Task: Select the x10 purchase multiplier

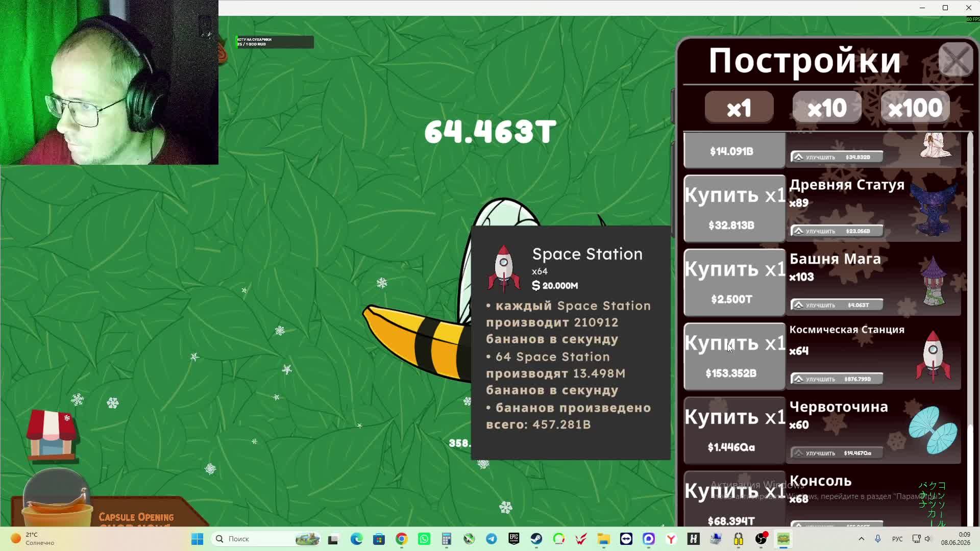Action: 827,108
